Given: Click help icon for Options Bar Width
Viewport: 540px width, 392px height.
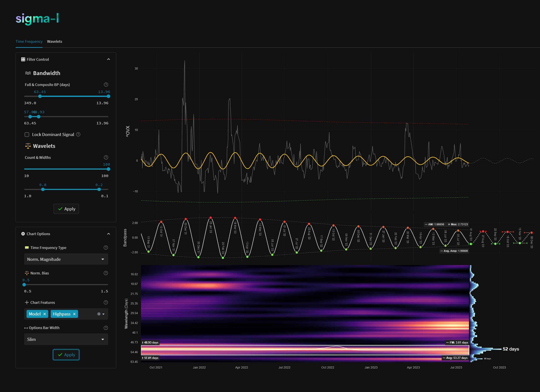Looking at the screenshot, I should pyautogui.click(x=106, y=328).
